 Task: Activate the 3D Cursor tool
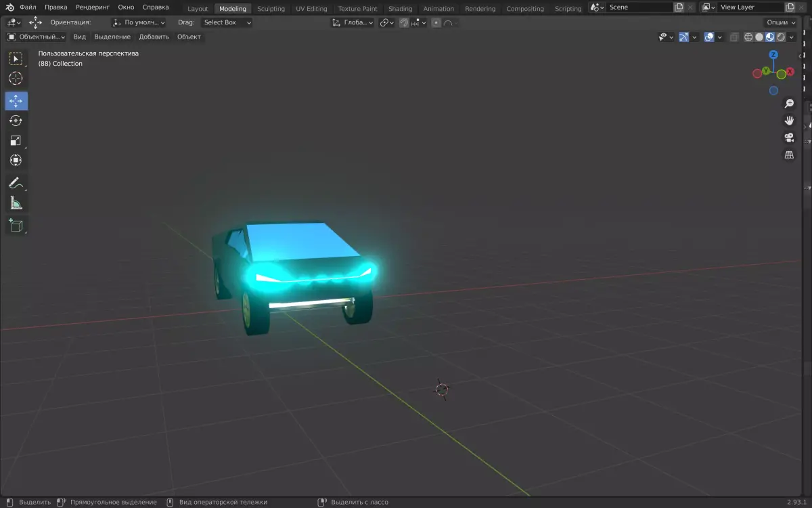click(x=16, y=79)
